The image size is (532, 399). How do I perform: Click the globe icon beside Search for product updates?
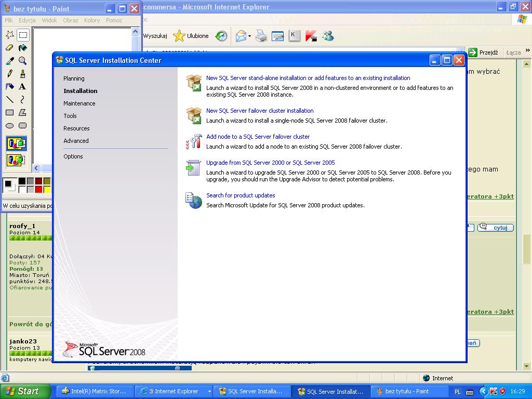(194, 200)
